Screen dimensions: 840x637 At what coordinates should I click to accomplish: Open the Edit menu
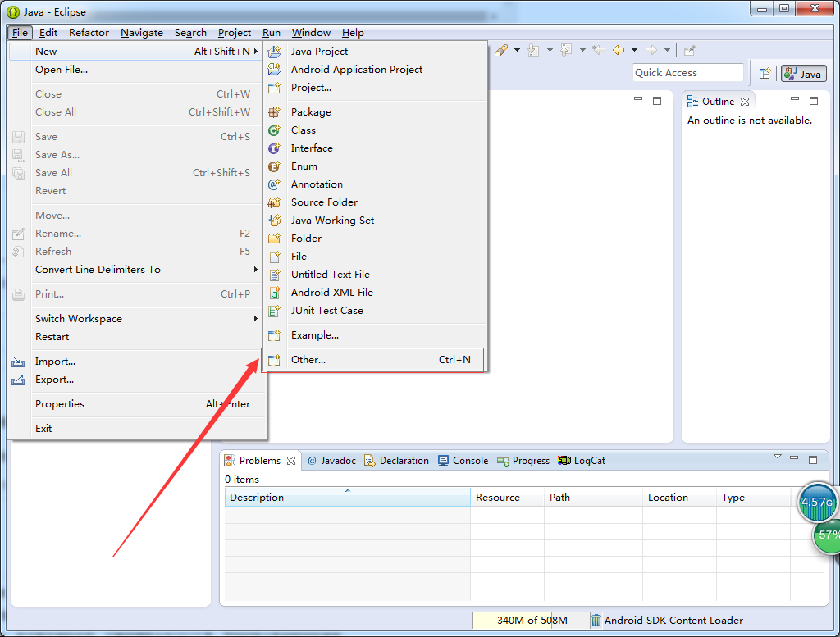pos(48,33)
